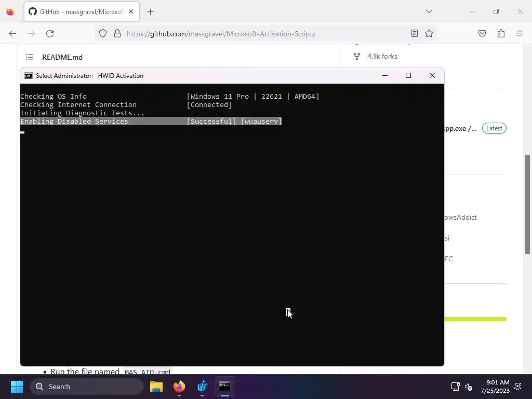The height and width of the screenshot is (399, 532).
Task: Reload the GitHub page
Action: [x=50, y=34]
